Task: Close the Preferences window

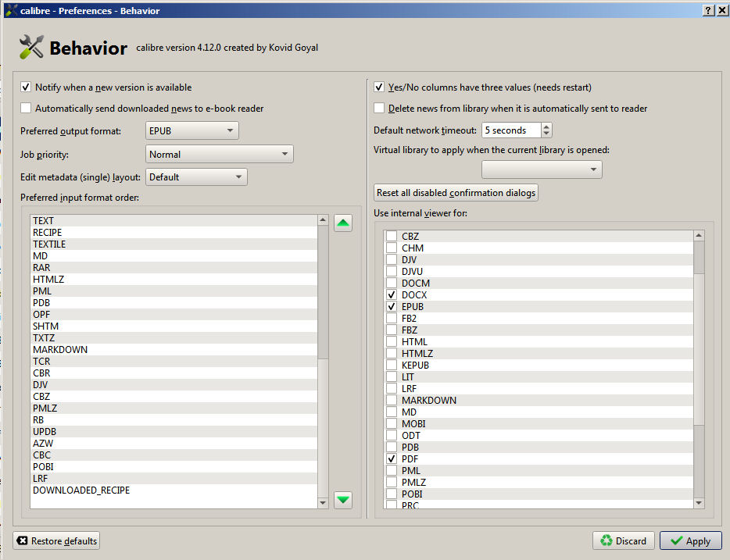Action: pyautogui.click(x=722, y=10)
